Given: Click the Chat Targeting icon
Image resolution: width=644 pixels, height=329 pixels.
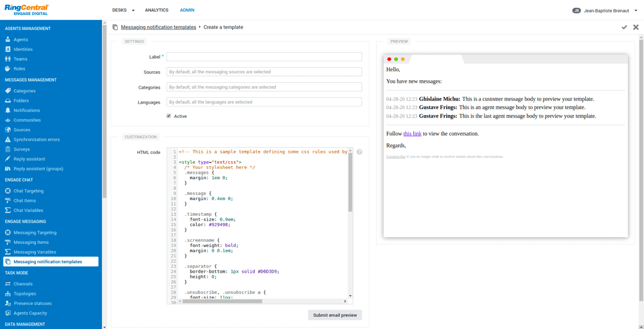Looking at the screenshot, I should pyautogui.click(x=8, y=191).
